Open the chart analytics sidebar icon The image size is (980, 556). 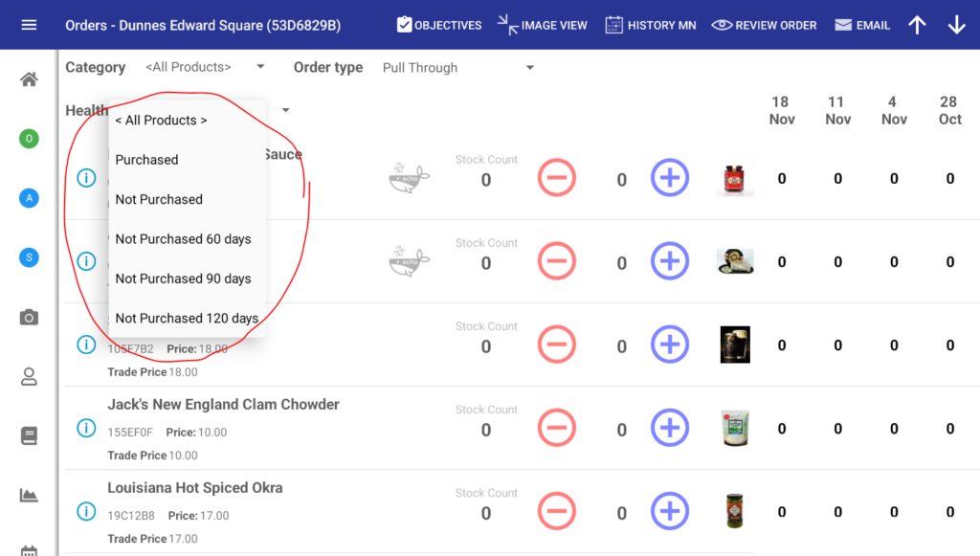[x=29, y=495]
